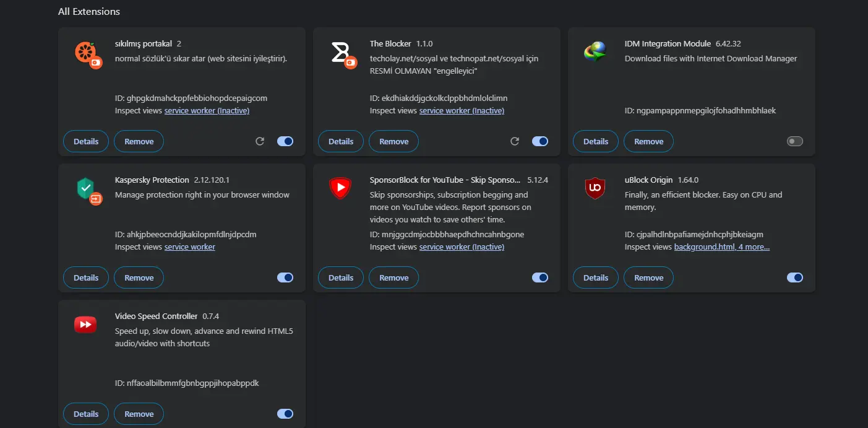Click Kaspersky ID ahkjpbeeocnddjkakilopmfdlnjdpcdm
The height and width of the screenshot is (428, 868).
point(186,235)
